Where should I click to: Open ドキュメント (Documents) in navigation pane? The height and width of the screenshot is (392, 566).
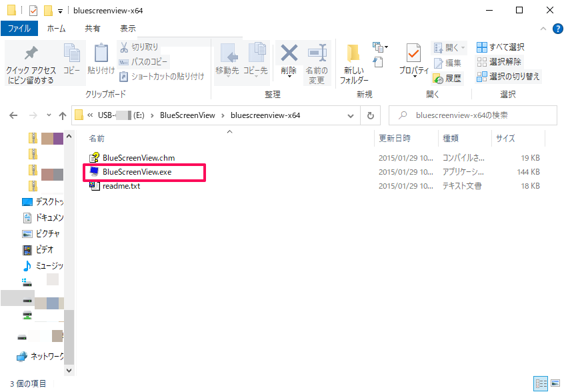click(x=43, y=217)
